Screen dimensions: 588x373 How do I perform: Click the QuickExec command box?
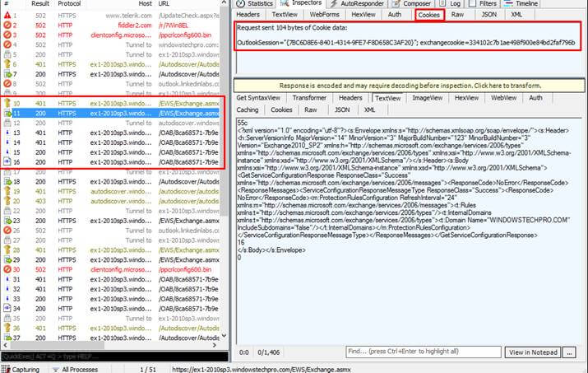click(114, 357)
